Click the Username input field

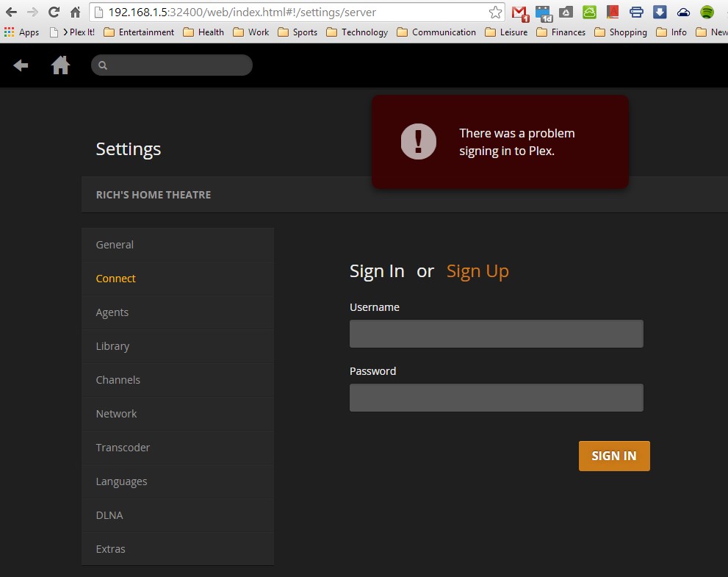tap(497, 334)
